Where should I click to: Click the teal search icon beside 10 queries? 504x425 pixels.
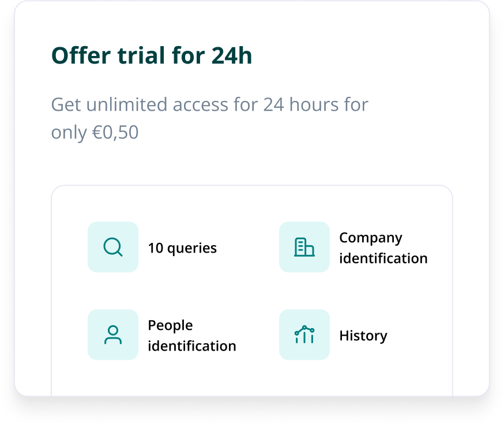(x=112, y=247)
